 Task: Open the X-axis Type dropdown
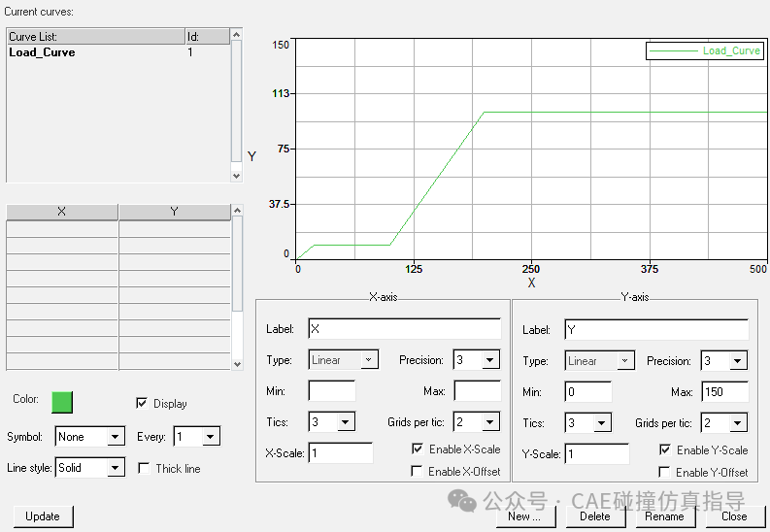click(344, 360)
